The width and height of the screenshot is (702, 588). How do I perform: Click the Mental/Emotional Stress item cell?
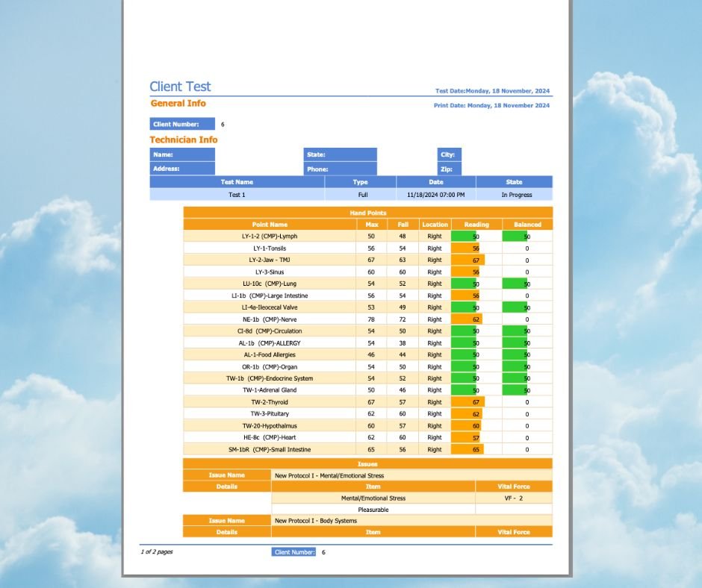(373, 498)
